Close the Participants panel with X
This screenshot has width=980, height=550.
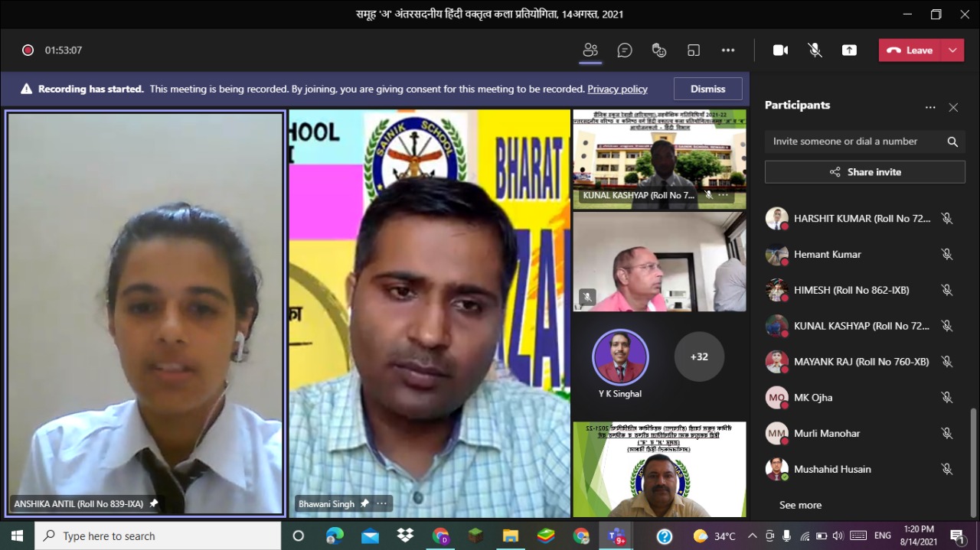(953, 108)
